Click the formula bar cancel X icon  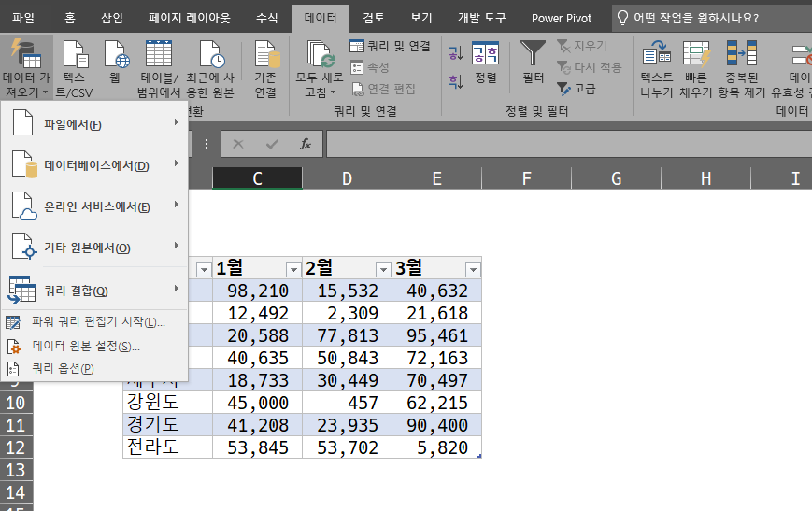tap(238, 144)
